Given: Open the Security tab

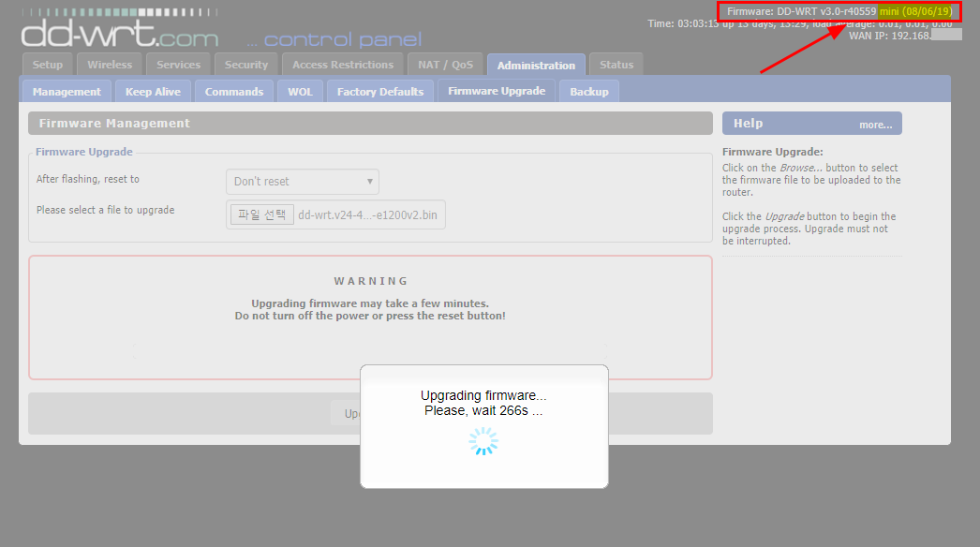Looking at the screenshot, I should coord(246,65).
